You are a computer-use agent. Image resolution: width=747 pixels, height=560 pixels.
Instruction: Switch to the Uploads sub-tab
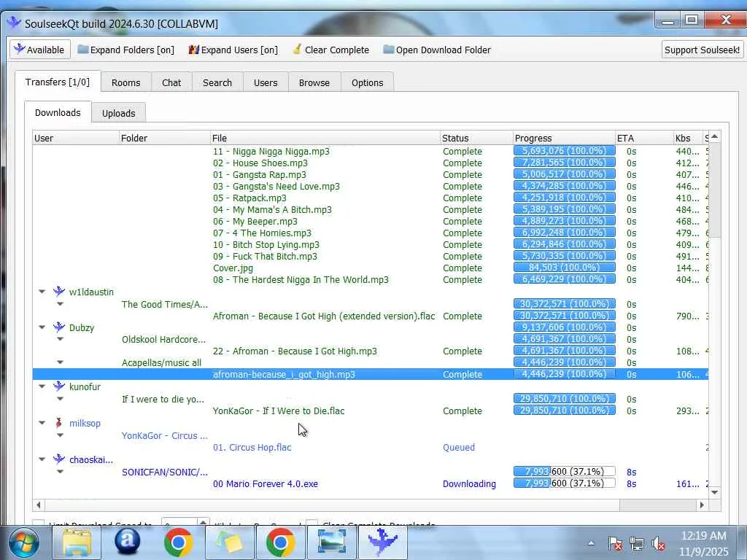(x=119, y=113)
